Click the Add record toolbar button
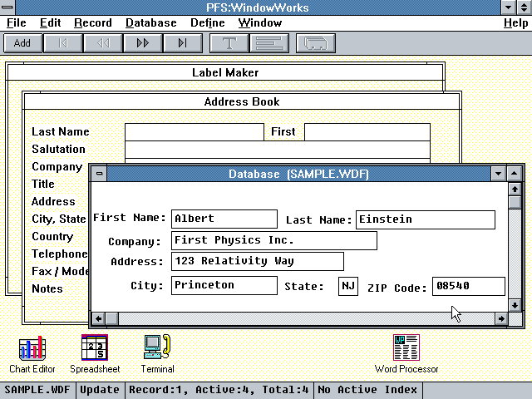 point(23,43)
